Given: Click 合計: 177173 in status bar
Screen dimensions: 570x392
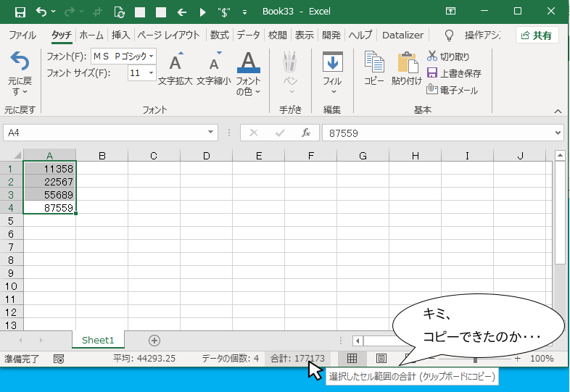Looking at the screenshot, I should coord(297,359).
